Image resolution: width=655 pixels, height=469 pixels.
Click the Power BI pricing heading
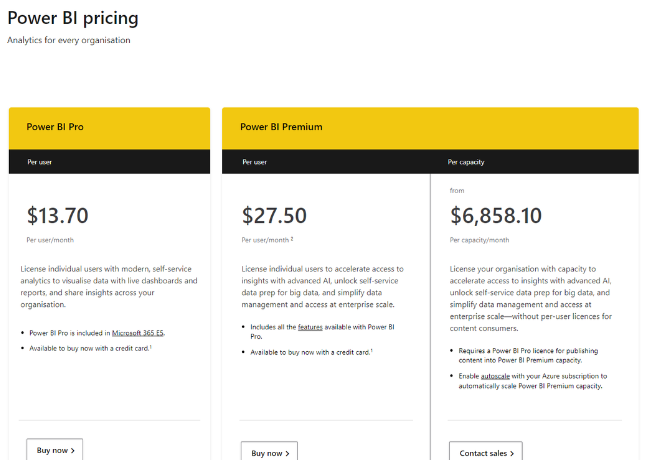(73, 18)
